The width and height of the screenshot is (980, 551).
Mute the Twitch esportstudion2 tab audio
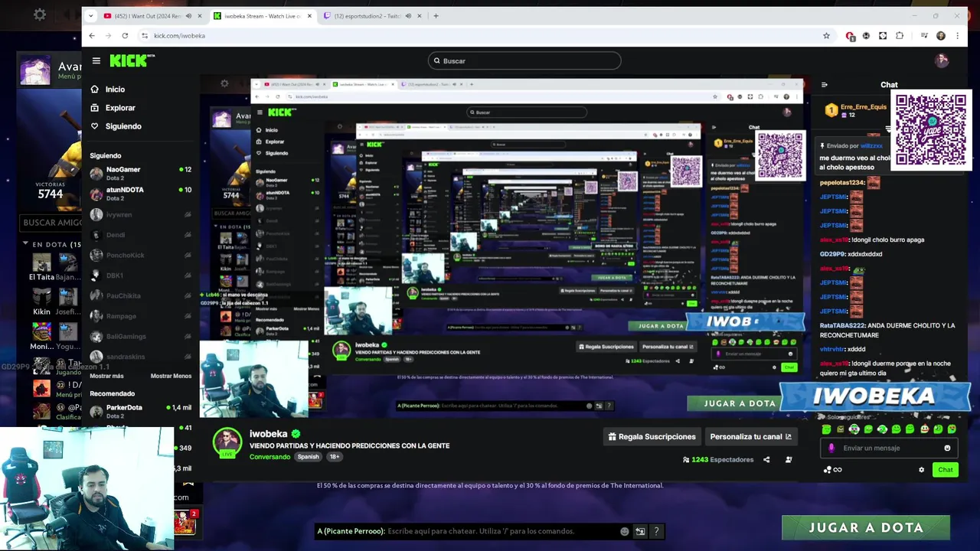click(x=408, y=16)
